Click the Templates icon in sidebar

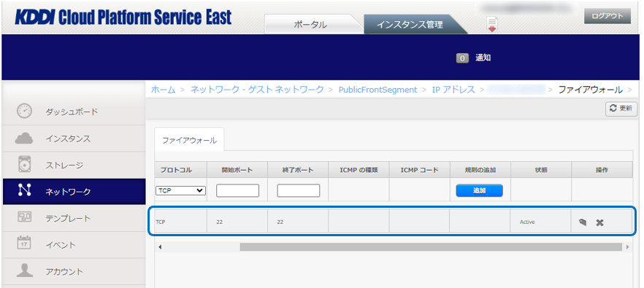[24, 217]
